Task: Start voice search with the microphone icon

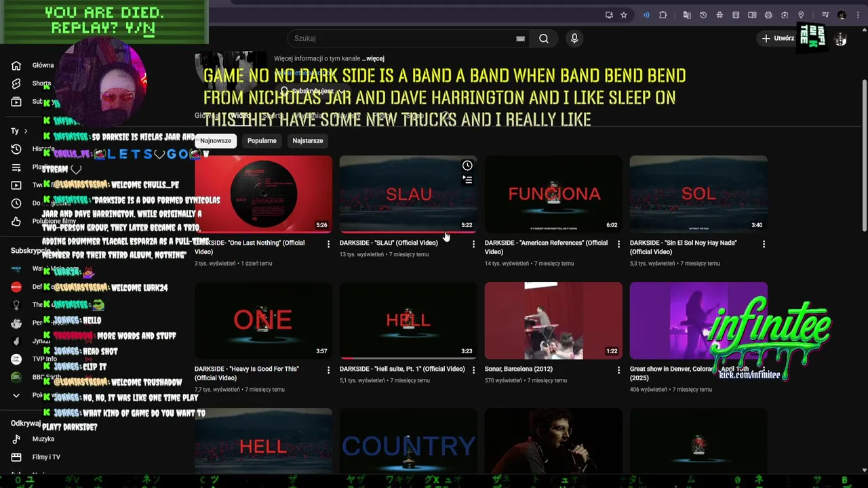Action: tap(574, 39)
